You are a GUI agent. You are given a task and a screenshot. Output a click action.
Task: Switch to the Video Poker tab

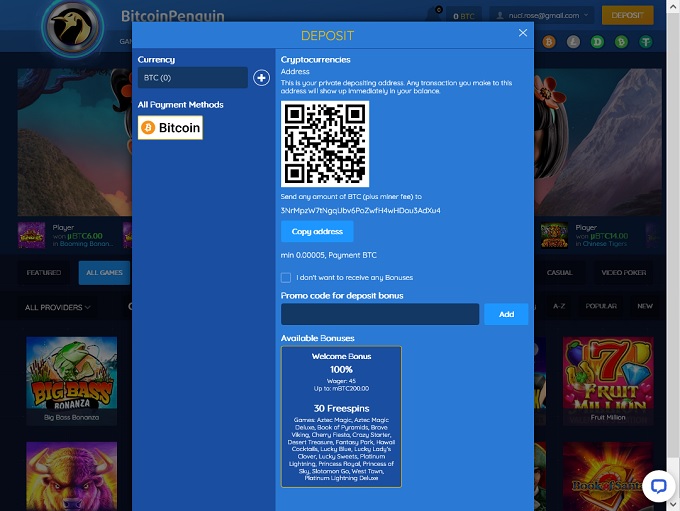(623, 272)
